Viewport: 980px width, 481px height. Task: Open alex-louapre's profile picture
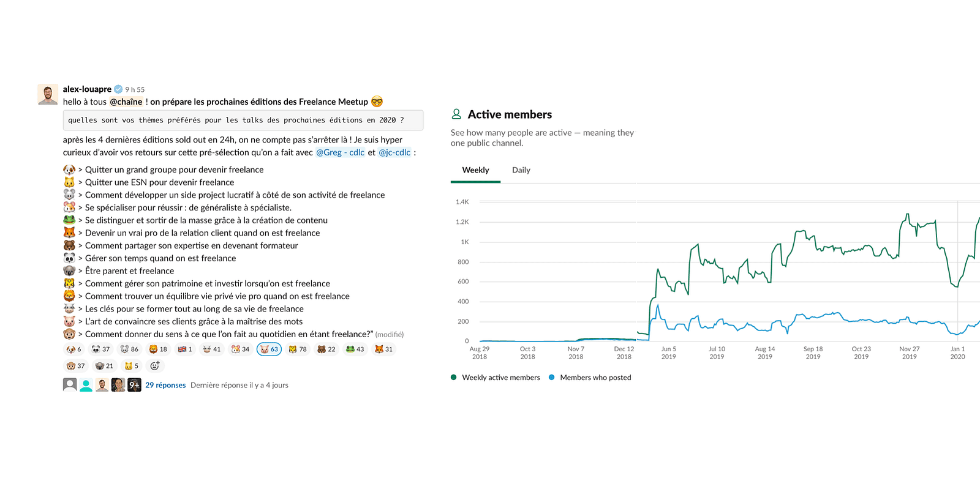click(x=48, y=94)
